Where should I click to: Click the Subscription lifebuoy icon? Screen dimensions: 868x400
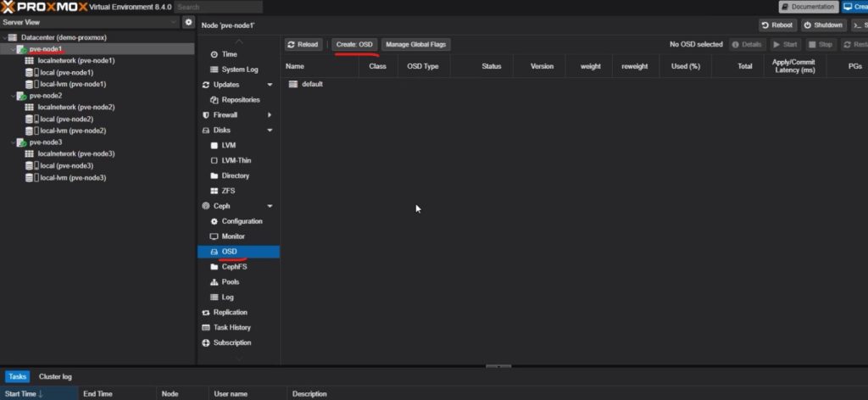(x=206, y=343)
